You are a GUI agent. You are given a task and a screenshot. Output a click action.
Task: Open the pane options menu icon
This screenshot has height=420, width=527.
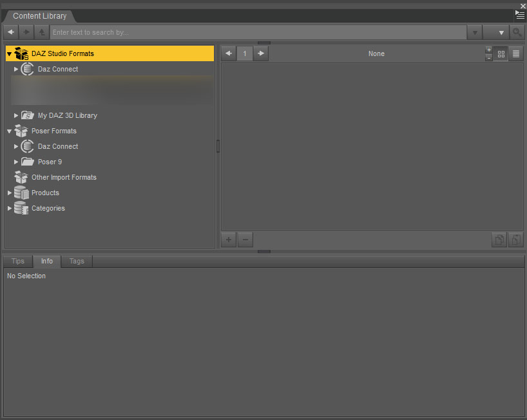pos(520,15)
